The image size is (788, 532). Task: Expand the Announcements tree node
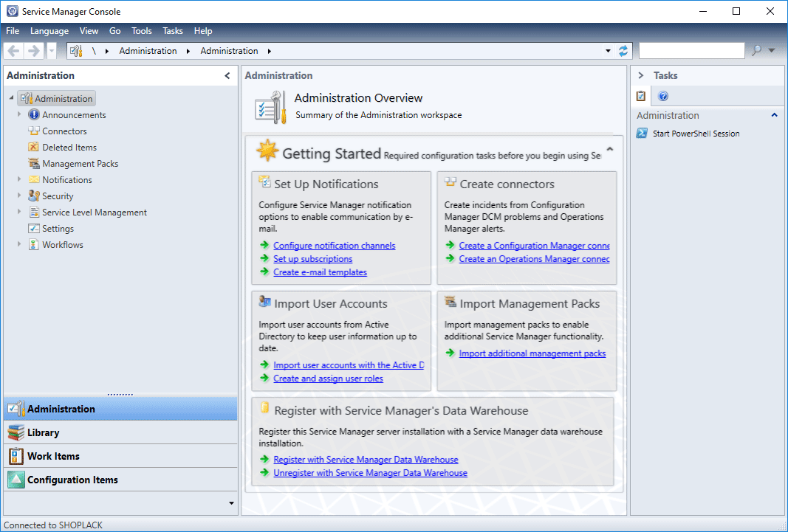click(x=19, y=114)
